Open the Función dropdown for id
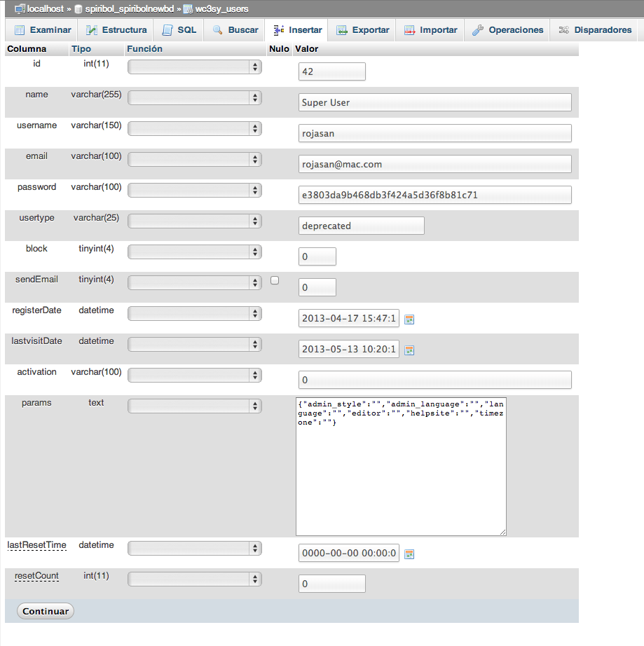 pyautogui.click(x=195, y=67)
